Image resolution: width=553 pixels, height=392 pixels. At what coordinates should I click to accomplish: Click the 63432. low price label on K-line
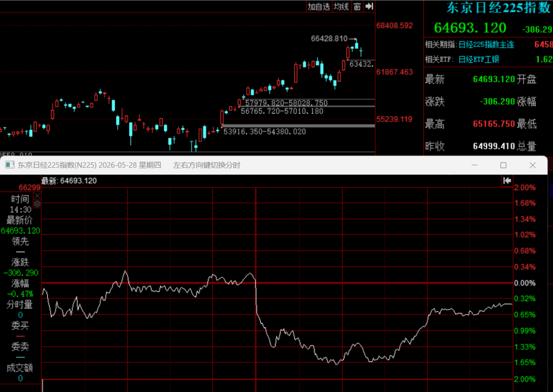(361, 64)
